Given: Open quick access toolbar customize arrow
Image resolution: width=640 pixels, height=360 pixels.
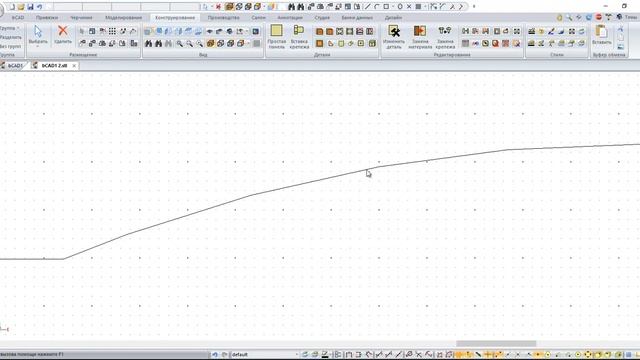Looking at the screenshot, I should click(x=473, y=7).
